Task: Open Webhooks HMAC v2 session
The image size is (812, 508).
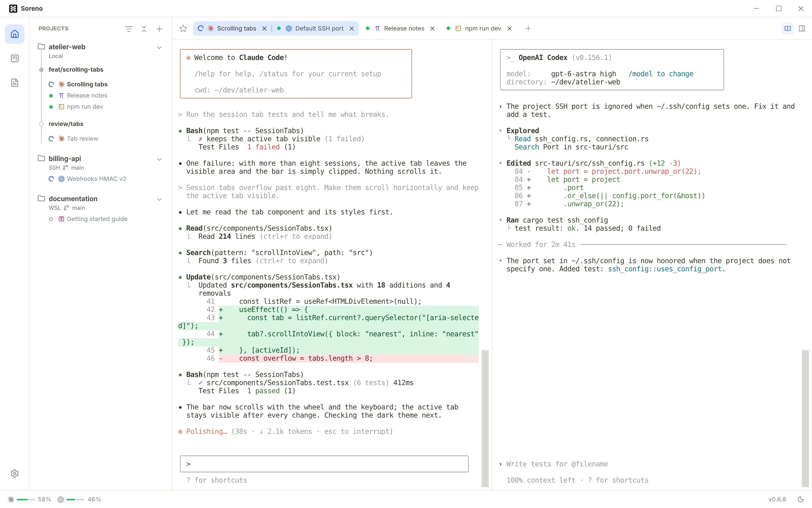Action: [x=96, y=179]
